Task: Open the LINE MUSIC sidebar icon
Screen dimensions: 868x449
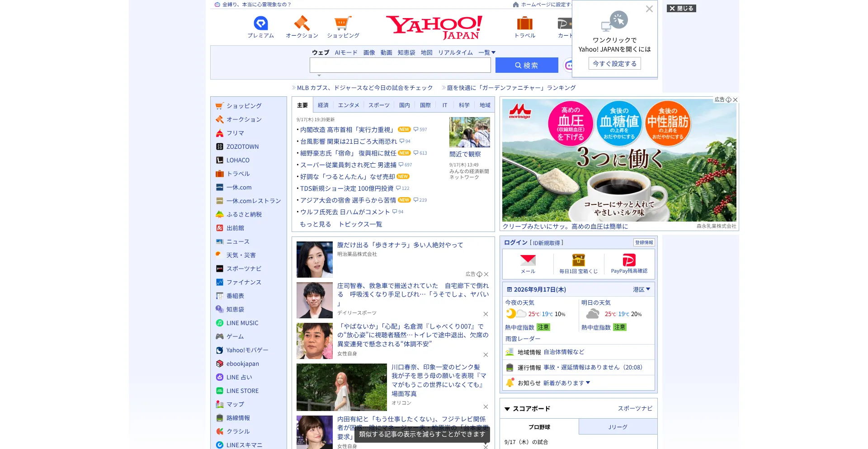Action: 220,323
